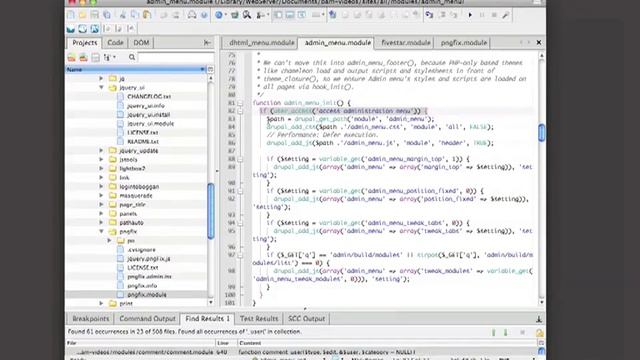Select jquery.pngFix.js file
Image resolution: width=640 pixels, height=360 pixels.
click(149, 258)
